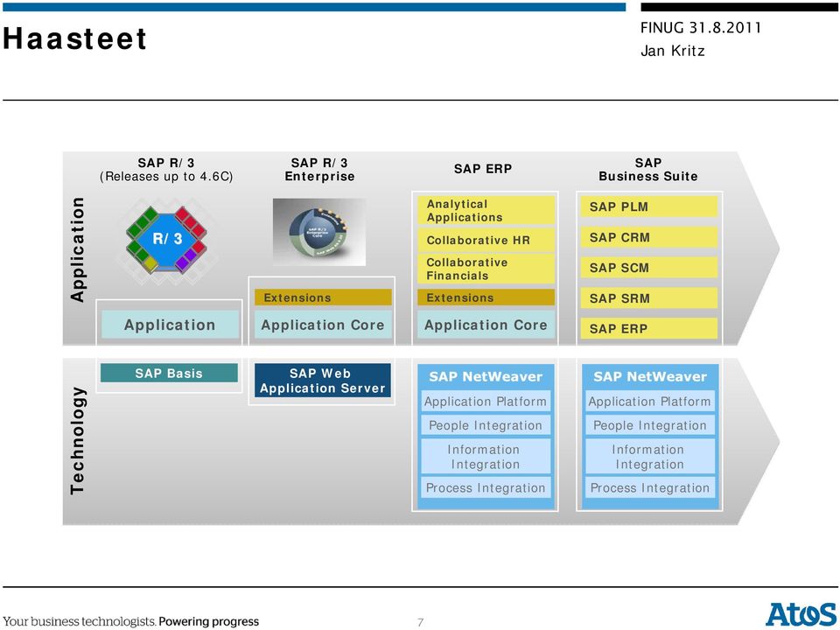Select the 'SAP PLM' box

click(x=648, y=206)
